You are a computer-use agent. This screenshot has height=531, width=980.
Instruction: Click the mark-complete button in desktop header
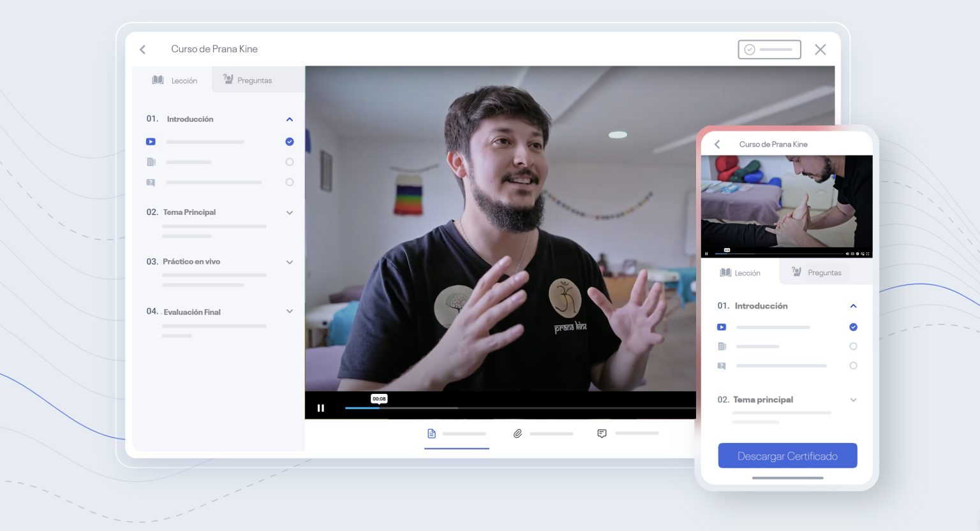(x=769, y=49)
